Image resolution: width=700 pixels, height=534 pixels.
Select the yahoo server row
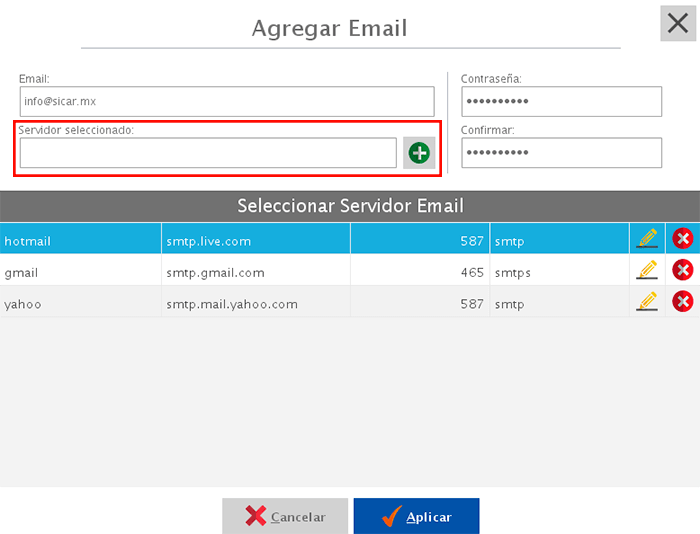point(80,304)
